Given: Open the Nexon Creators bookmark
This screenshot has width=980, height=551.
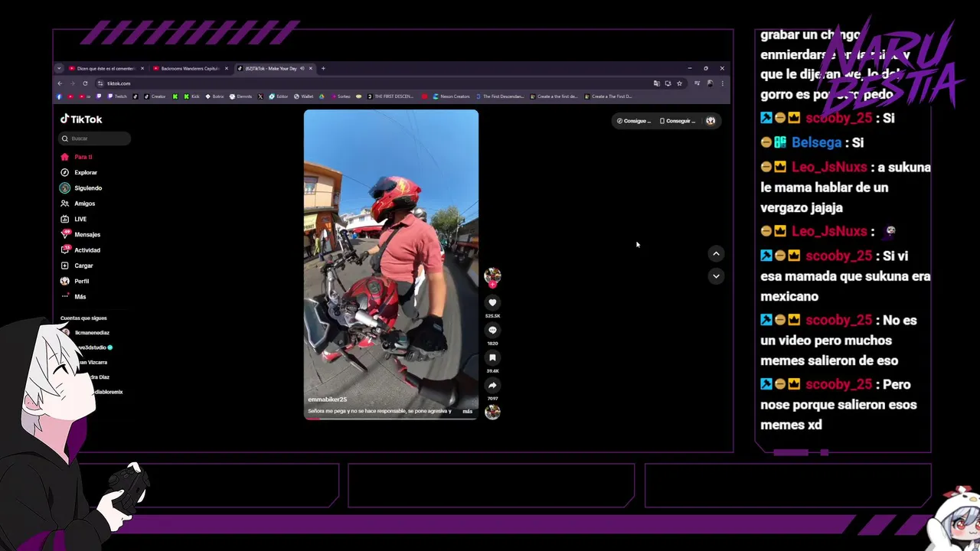Looking at the screenshot, I should [451, 96].
